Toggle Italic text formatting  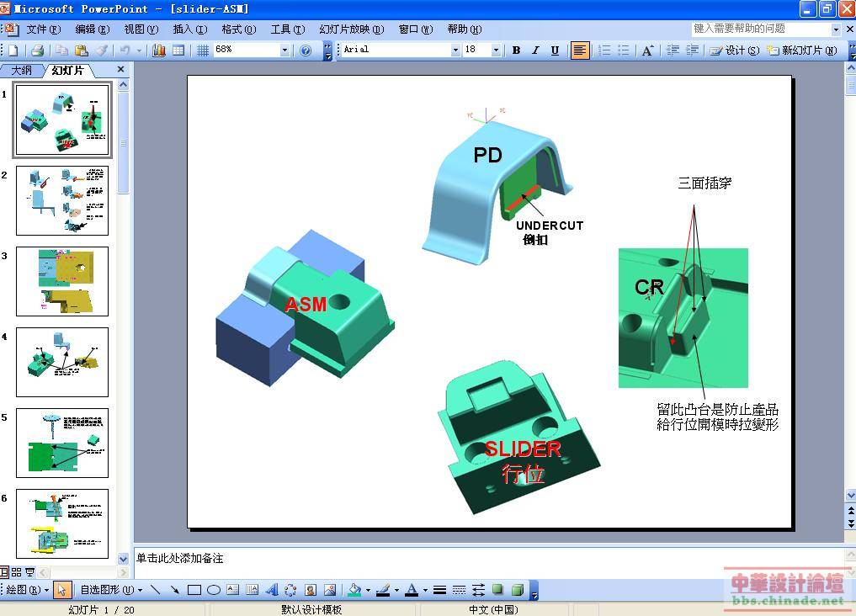(535, 50)
